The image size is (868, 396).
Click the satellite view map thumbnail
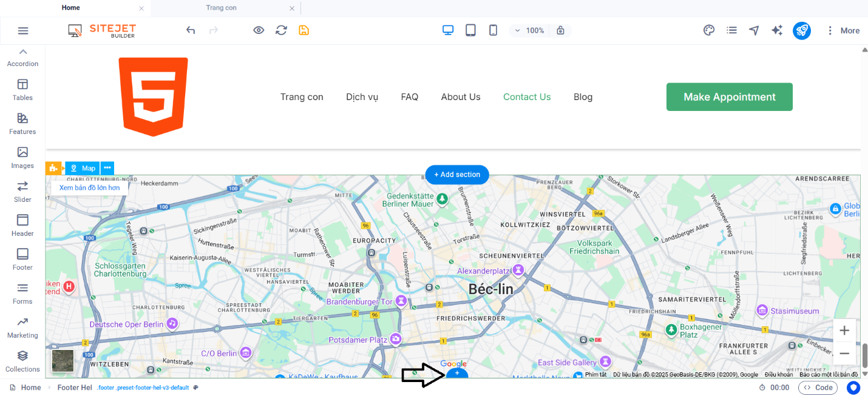[63, 360]
